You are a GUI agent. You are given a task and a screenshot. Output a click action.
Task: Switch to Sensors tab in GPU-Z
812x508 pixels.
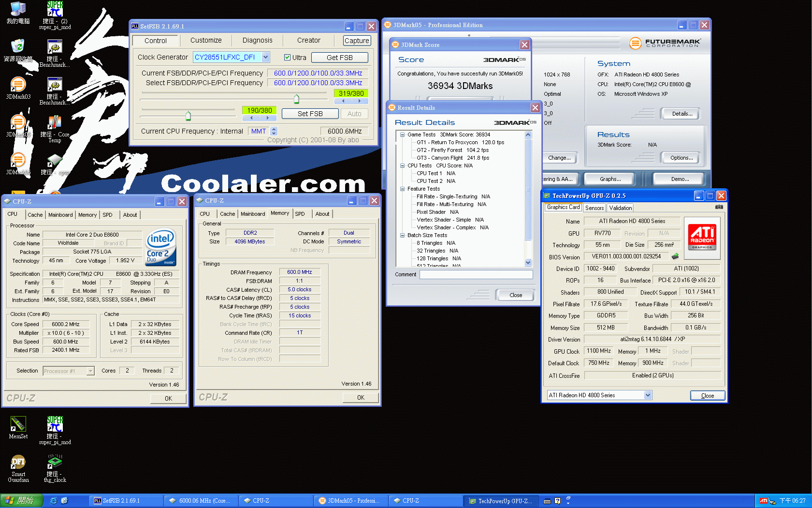coord(594,208)
